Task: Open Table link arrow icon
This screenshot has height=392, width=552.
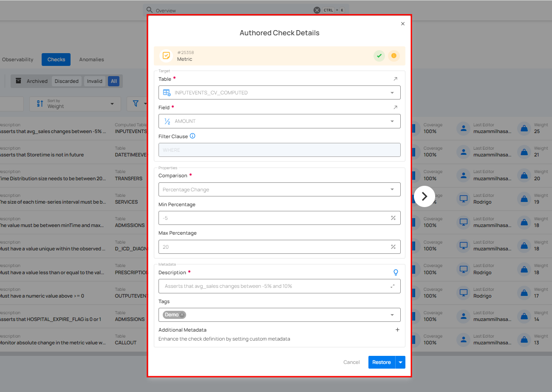Action: tap(396, 79)
